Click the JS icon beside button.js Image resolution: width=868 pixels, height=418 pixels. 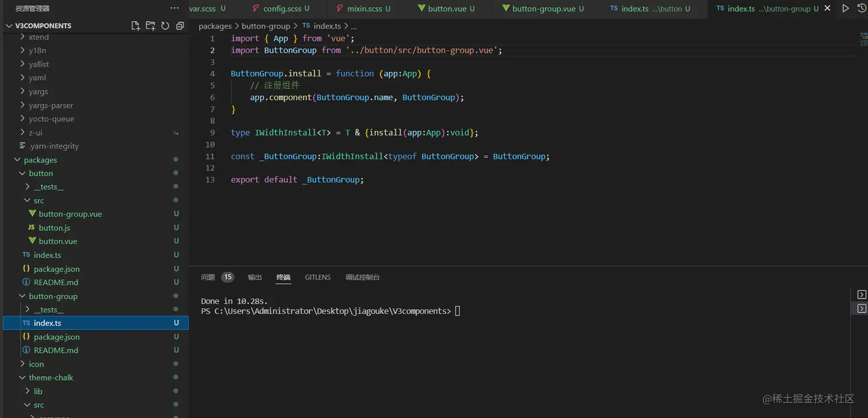tap(32, 227)
